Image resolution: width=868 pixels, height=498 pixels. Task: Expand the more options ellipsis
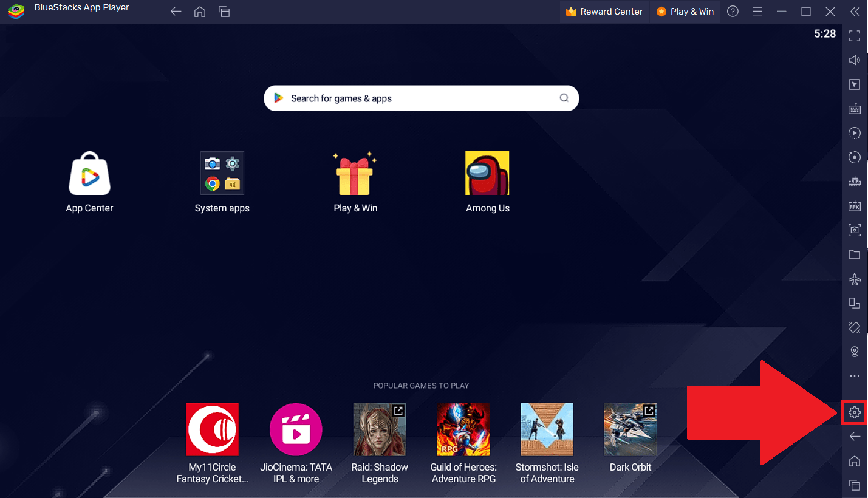[x=855, y=376]
